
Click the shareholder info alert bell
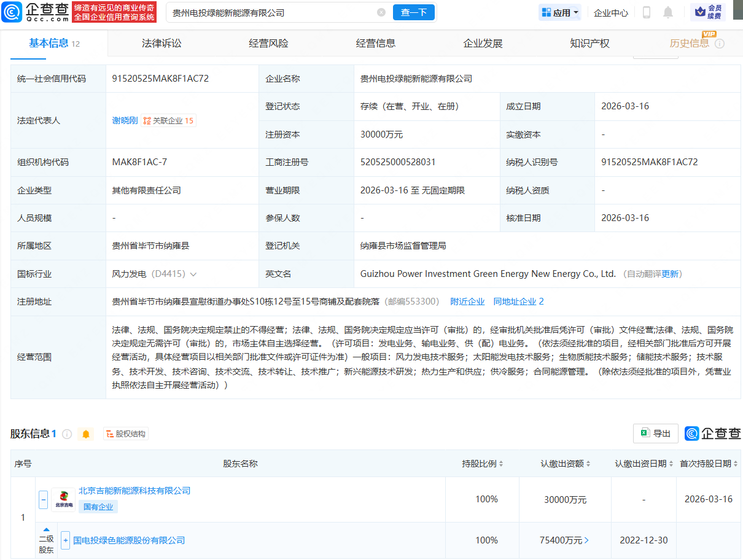[x=86, y=434]
